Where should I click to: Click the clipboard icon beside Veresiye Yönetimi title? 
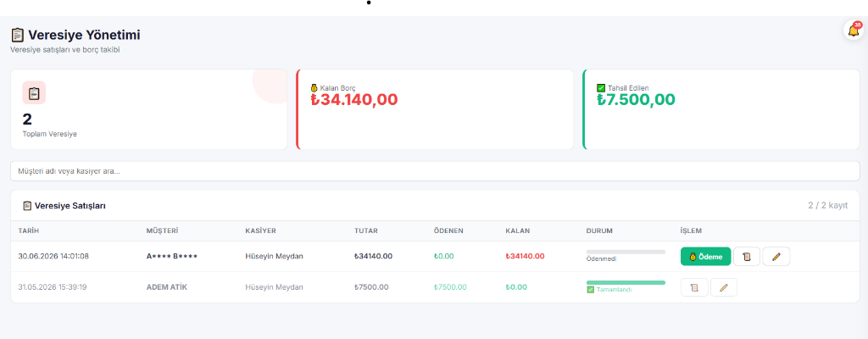click(18, 35)
